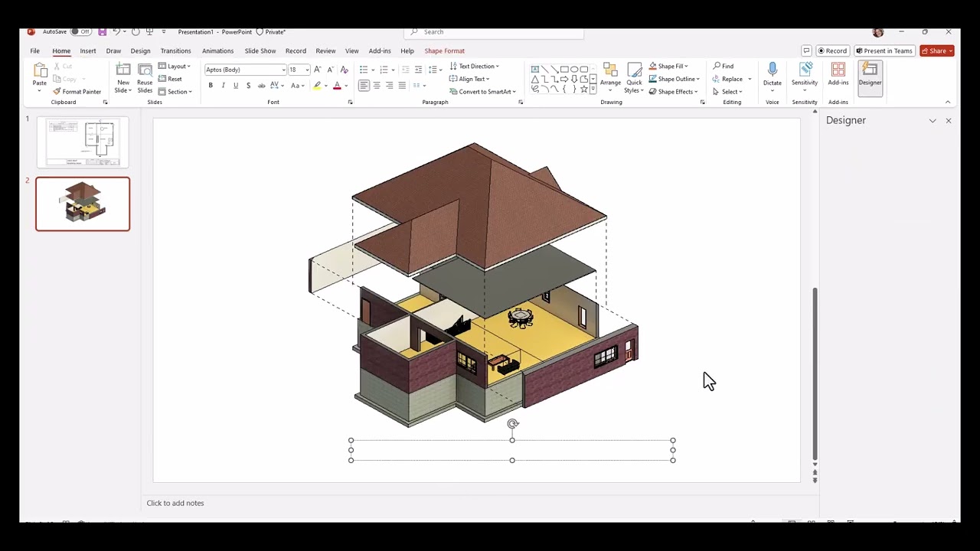The image size is (980, 551).
Task: Switch to the Design tab
Action: point(140,51)
